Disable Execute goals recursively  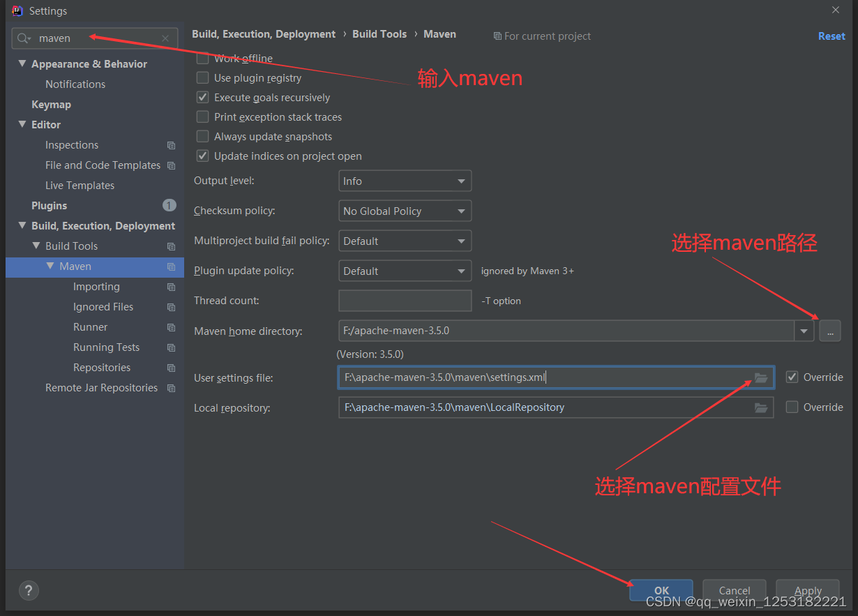coord(202,97)
